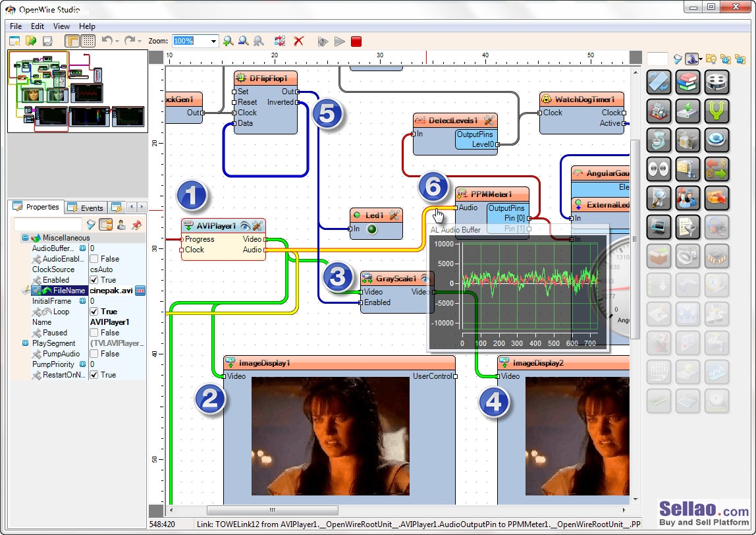Click the red pushpin in properties toolbar

coord(136,224)
